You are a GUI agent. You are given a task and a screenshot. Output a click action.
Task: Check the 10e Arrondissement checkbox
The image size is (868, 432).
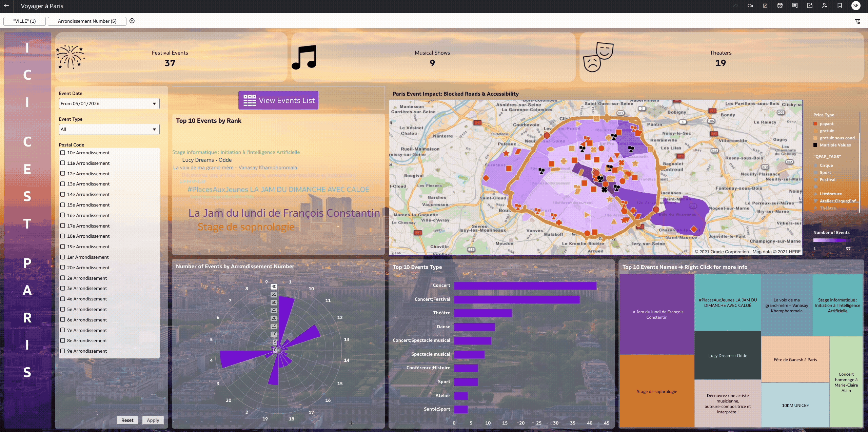tap(63, 153)
